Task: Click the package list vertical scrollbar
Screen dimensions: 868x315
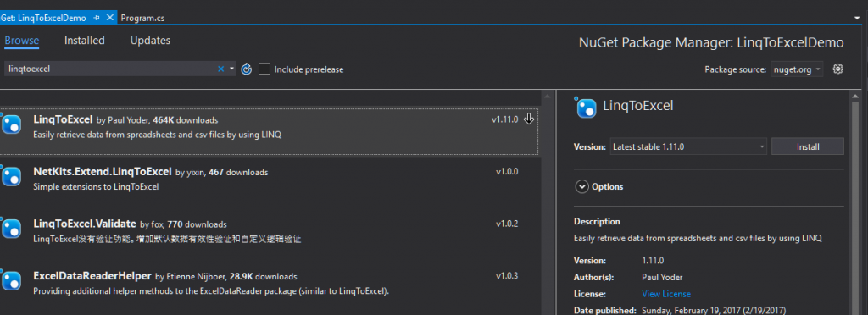Action: [548, 202]
